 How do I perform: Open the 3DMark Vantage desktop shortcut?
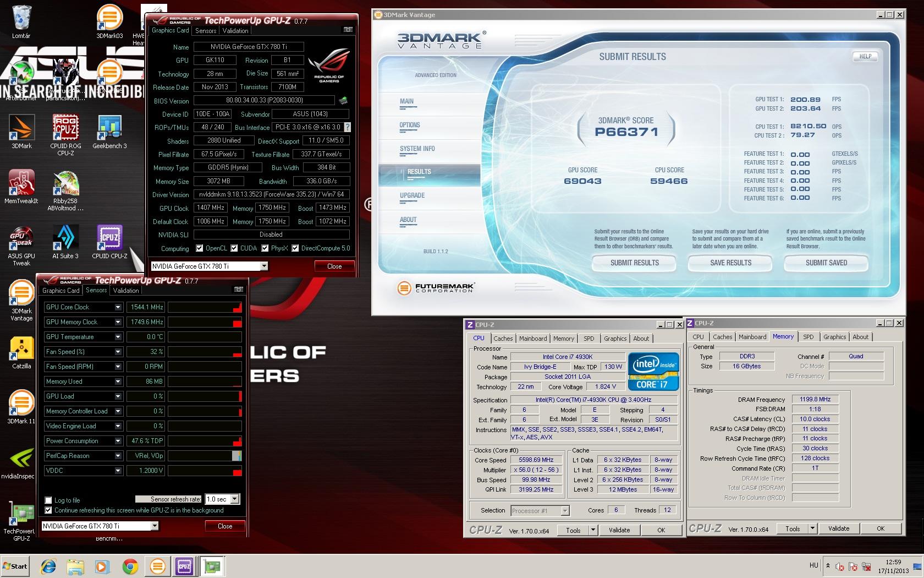[21, 301]
